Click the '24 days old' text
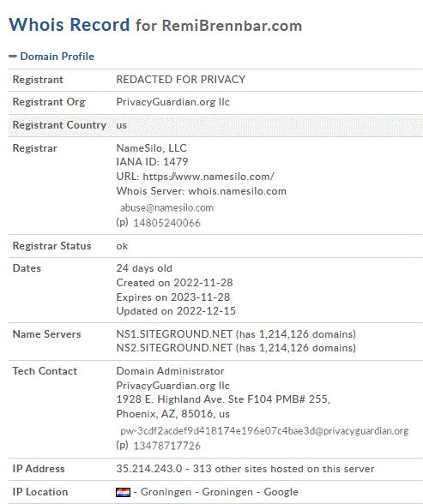This screenshot has height=504, width=423. [144, 268]
